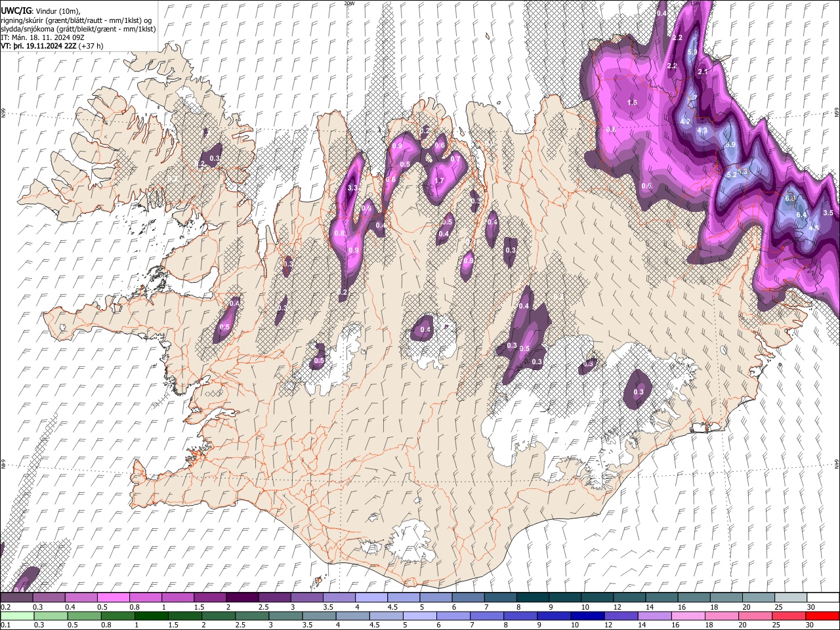Click the '20W' longitude label
Viewport: 840px width, 630px height.
click(x=349, y=3)
